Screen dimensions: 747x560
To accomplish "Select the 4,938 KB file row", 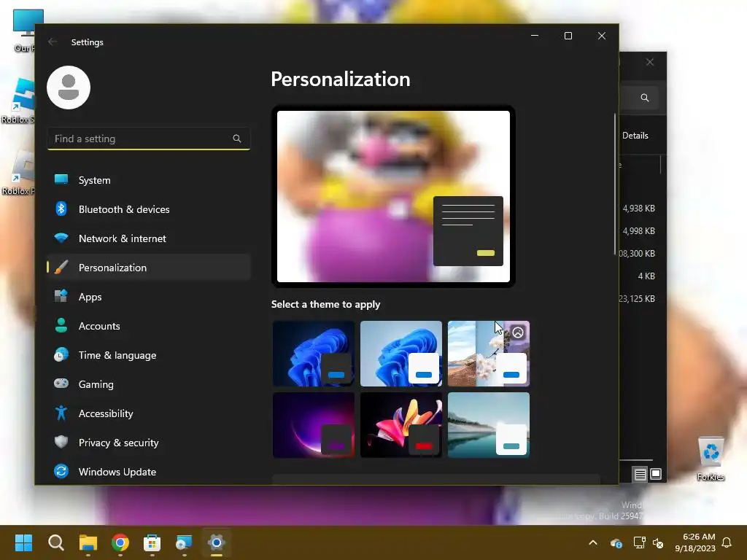I will coord(638,208).
